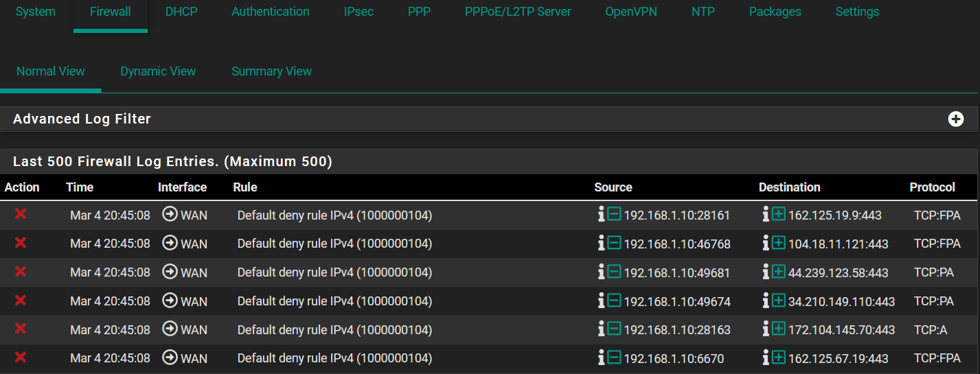
Task: Click plus pass icon for destination 172.104.145.70:443
Action: 778,329
